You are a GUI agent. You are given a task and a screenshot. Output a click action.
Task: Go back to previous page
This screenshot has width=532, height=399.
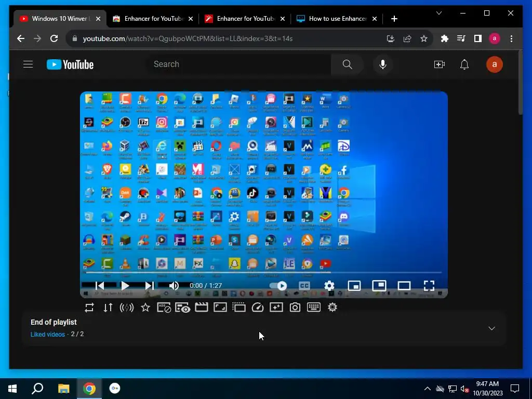(21, 38)
